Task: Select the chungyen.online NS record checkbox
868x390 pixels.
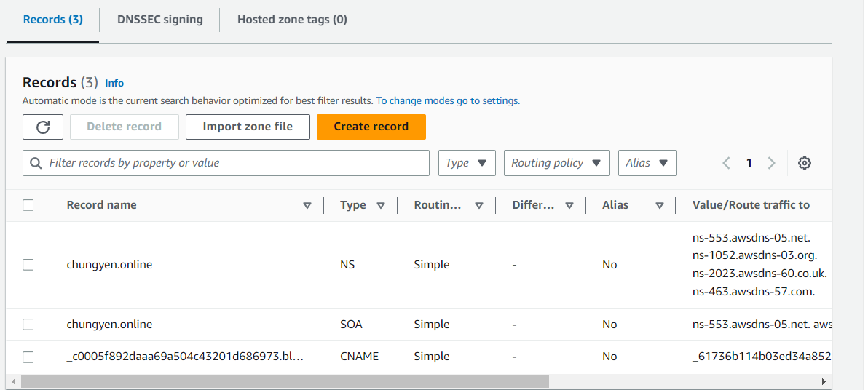Action: click(28, 265)
